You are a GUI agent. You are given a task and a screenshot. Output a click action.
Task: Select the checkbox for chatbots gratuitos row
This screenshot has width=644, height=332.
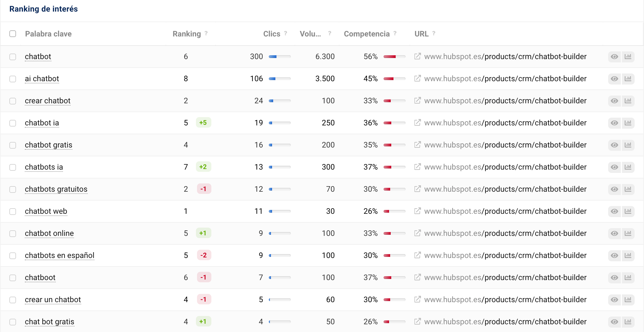(x=13, y=189)
